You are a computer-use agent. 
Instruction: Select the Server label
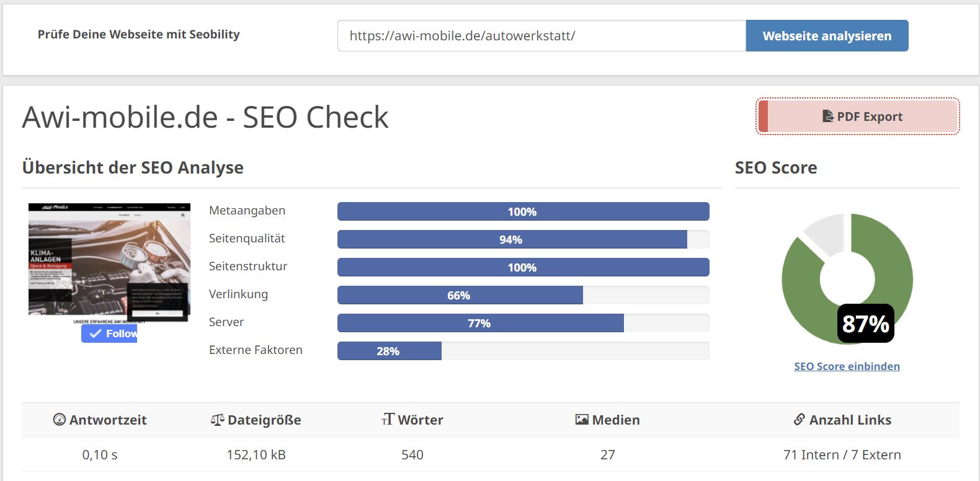coord(226,322)
